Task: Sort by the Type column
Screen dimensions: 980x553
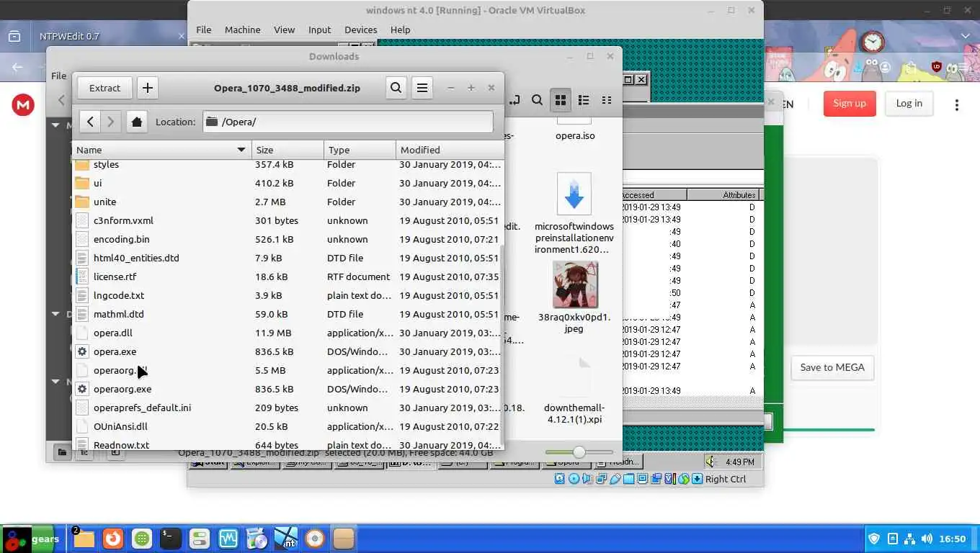Action: click(360, 150)
